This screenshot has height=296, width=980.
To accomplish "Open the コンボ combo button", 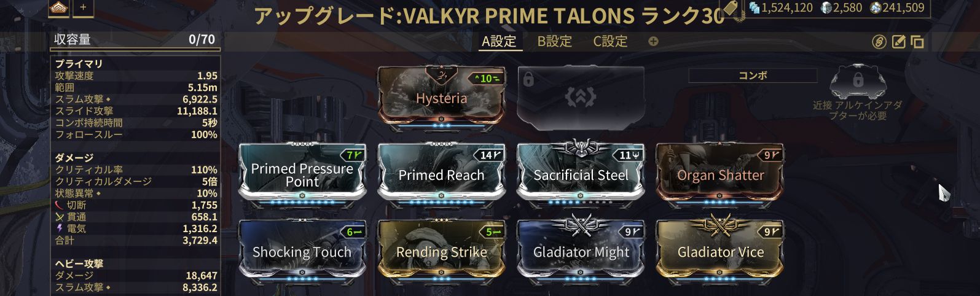I will [753, 76].
